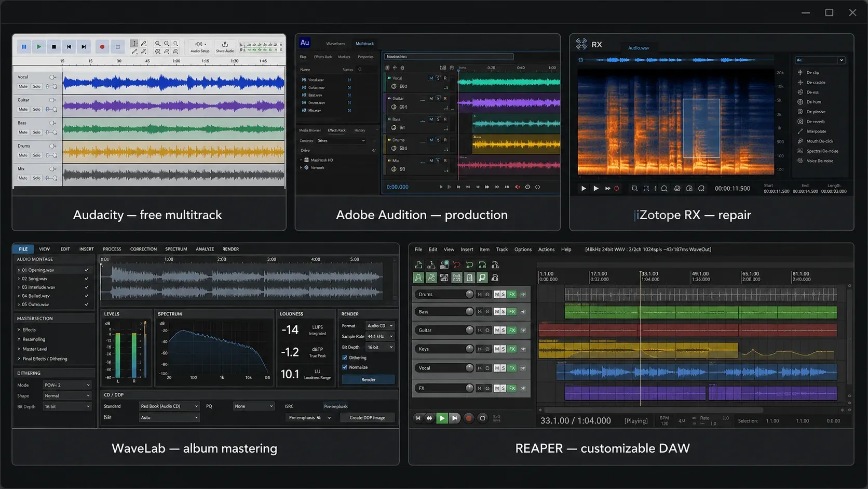Toggle the checkmark for 03 Interlude.wav in WaveLab
This screenshot has width=868, height=489.
[87, 287]
